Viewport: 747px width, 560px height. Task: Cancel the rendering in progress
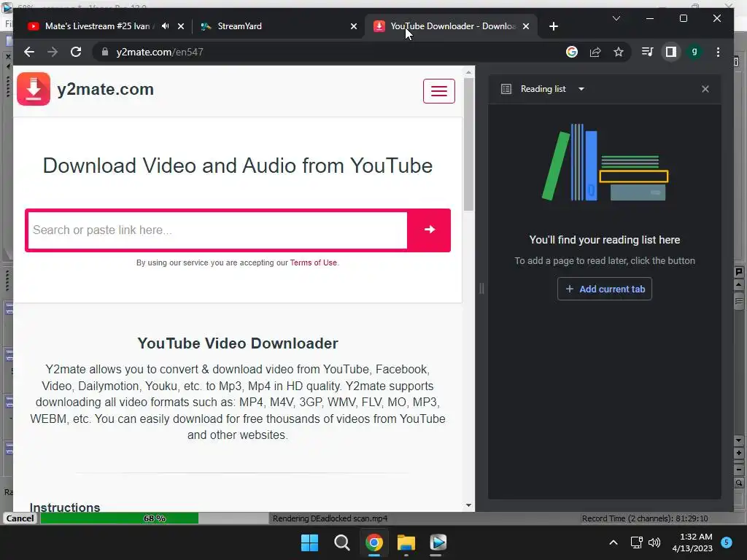pyautogui.click(x=20, y=518)
